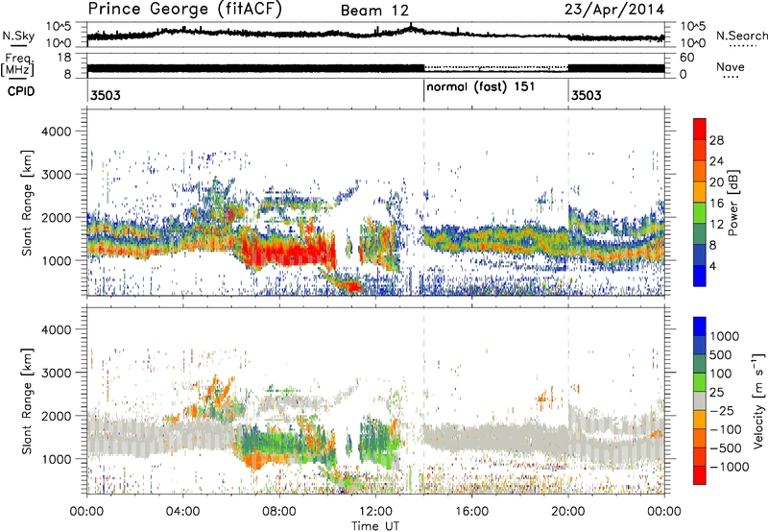
Task: Click the 'normal (fast) 151' CPID text
Action: click(x=481, y=87)
